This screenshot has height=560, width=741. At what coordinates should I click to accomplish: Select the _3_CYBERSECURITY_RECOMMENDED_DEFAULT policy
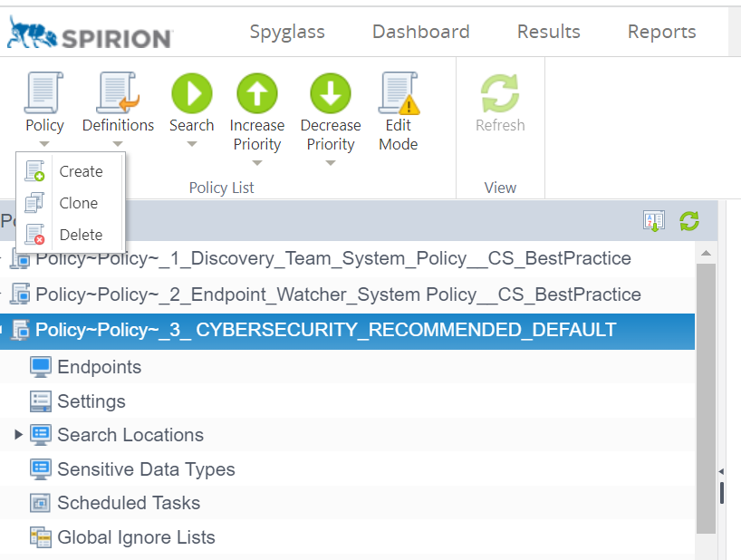pyautogui.click(x=347, y=330)
